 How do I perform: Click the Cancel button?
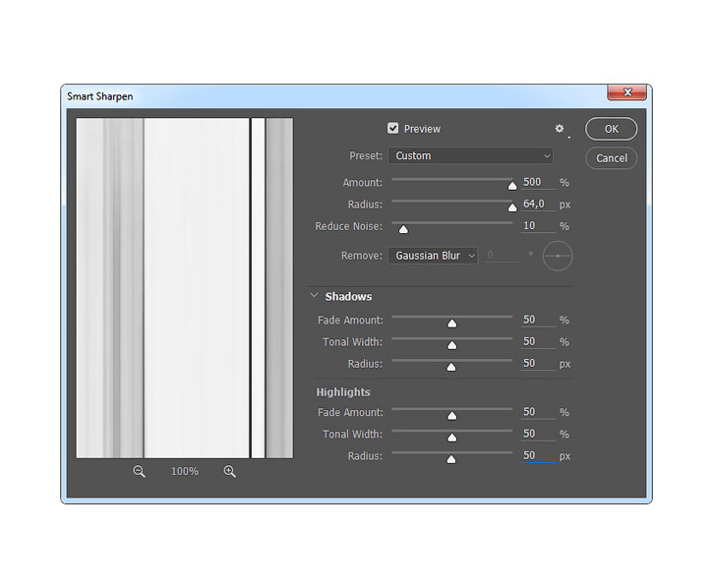611,158
